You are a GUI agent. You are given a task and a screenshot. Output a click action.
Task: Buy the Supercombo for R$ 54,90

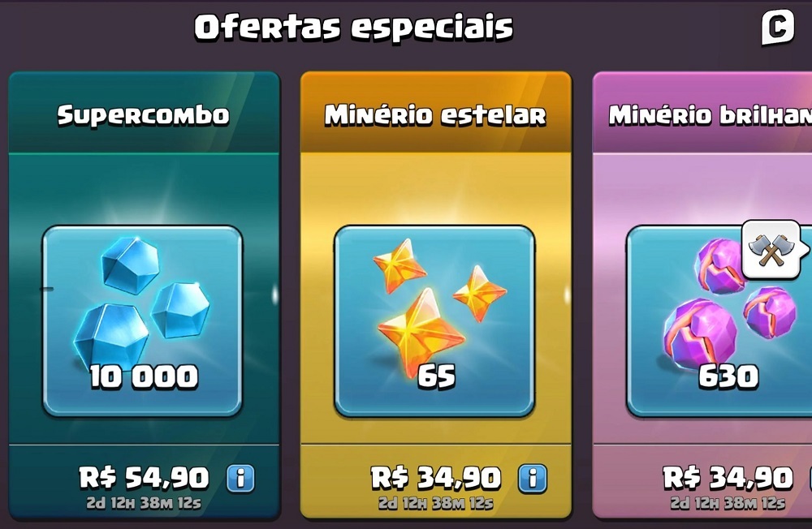pyautogui.click(x=144, y=477)
